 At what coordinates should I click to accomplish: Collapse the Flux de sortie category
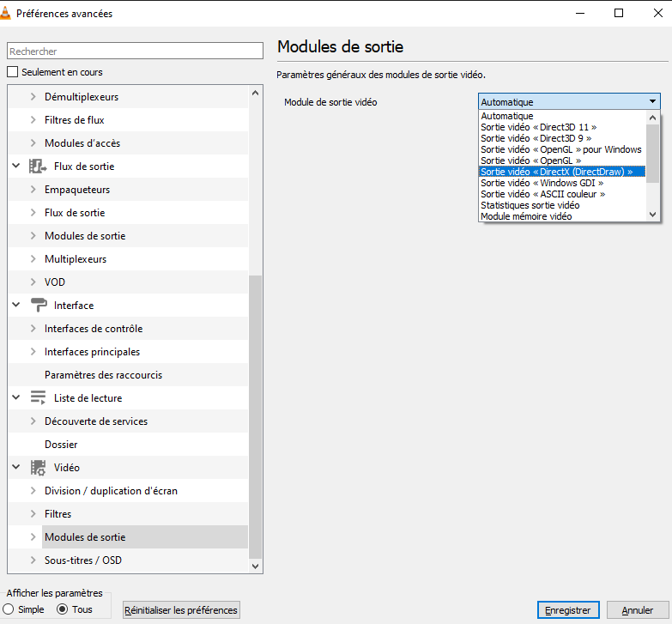click(x=15, y=166)
